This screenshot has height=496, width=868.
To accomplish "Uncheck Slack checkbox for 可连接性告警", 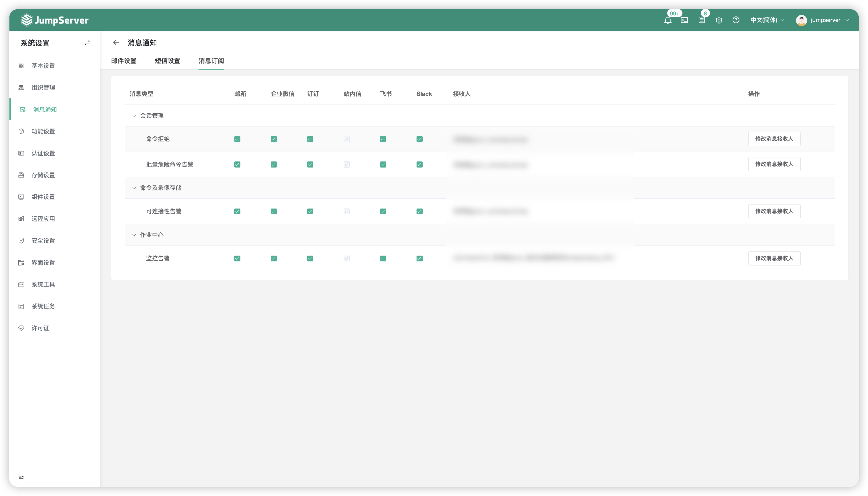I will [x=420, y=212].
